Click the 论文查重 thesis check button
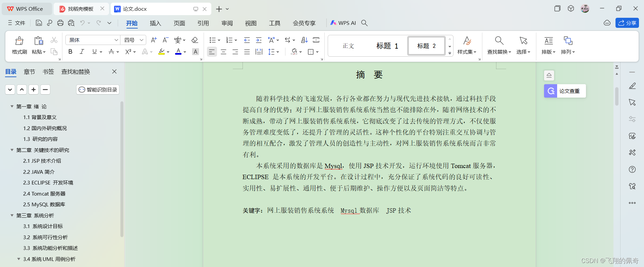644x267 pixels. tap(565, 91)
